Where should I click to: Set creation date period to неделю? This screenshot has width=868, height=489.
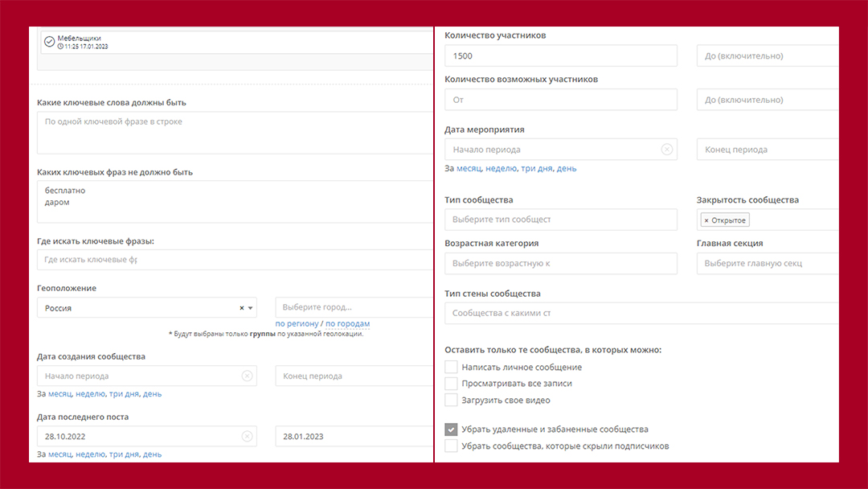90,394
